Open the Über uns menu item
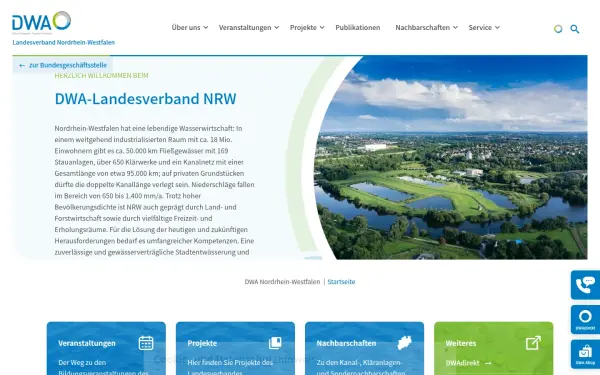Image resolution: width=600 pixels, height=375 pixels. click(x=186, y=28)
